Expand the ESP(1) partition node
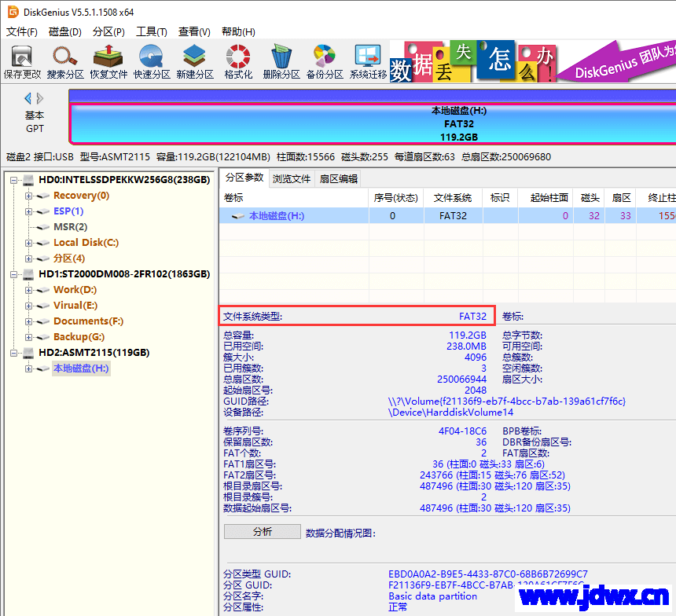The image size is (676, 616). coord(28,211)
